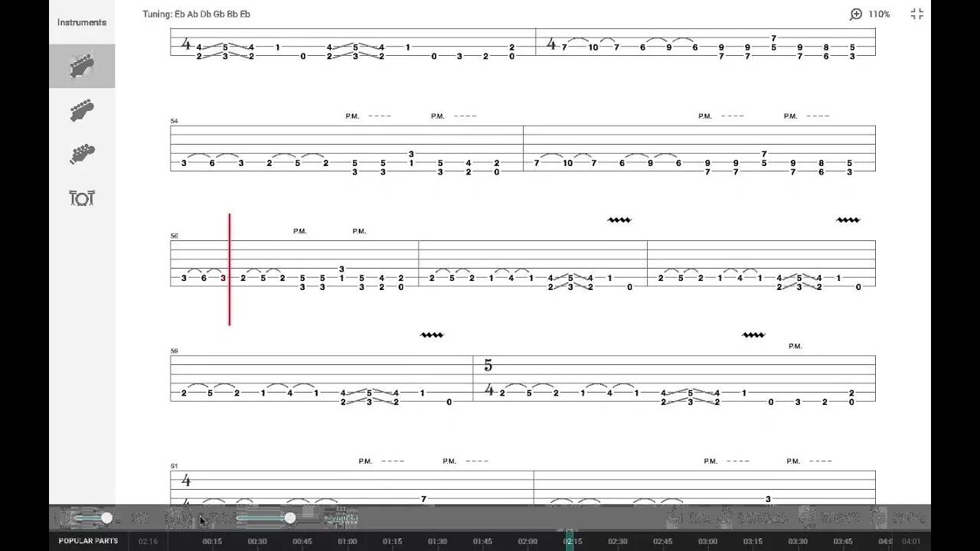Jump to 03:30 on the timeline

[798, 542]
